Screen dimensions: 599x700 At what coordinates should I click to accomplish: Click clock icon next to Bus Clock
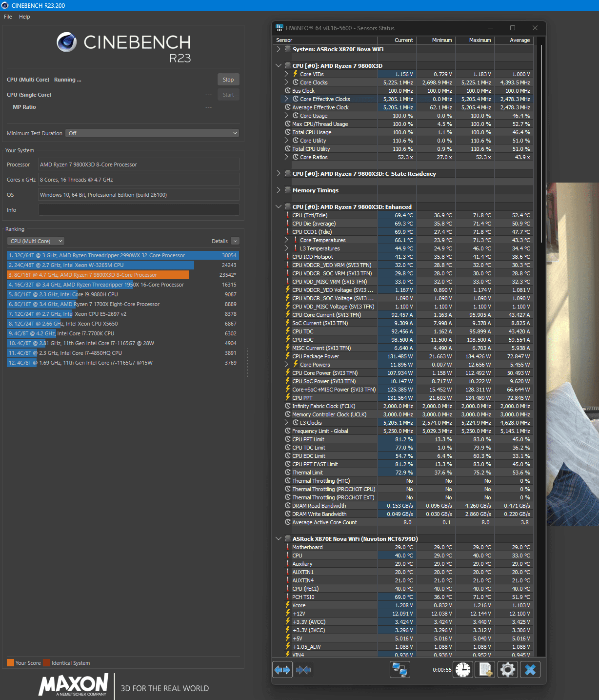pos(288,91)
